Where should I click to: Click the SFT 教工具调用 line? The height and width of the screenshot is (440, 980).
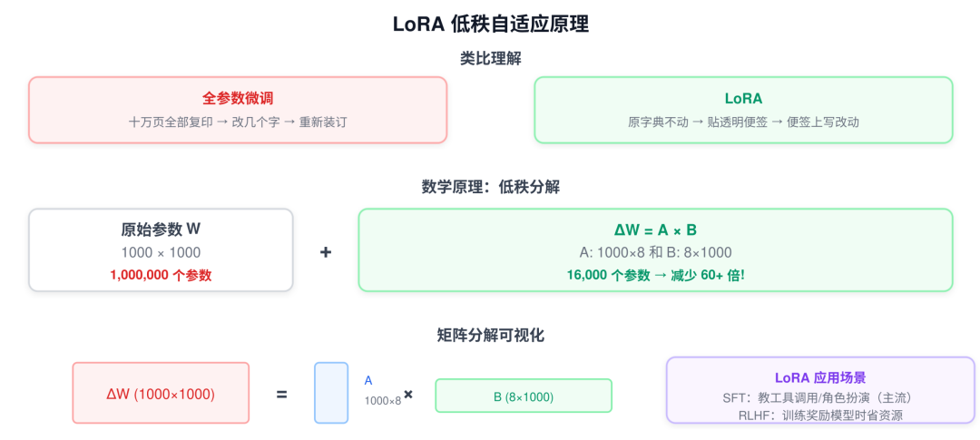click(x=820, y=397)
